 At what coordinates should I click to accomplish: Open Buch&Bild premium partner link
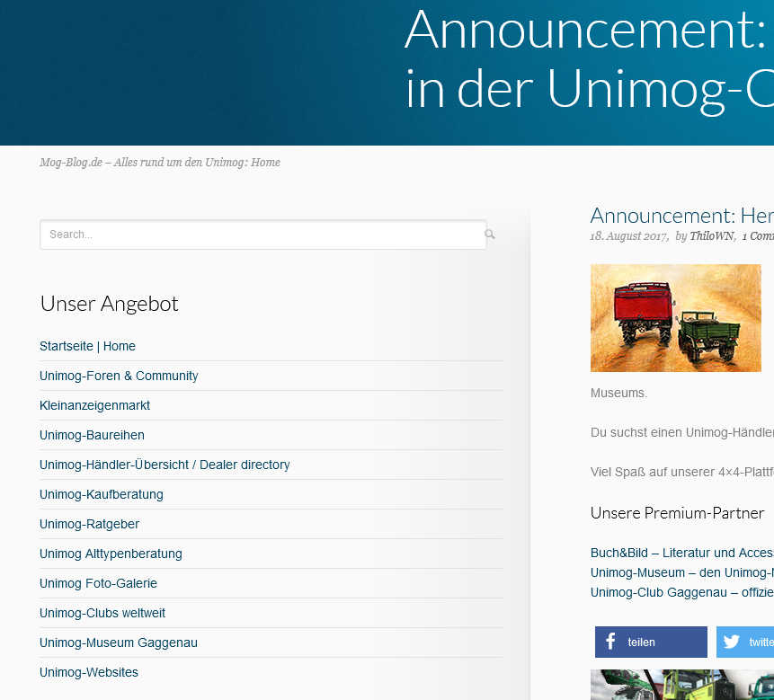point(681,553)
